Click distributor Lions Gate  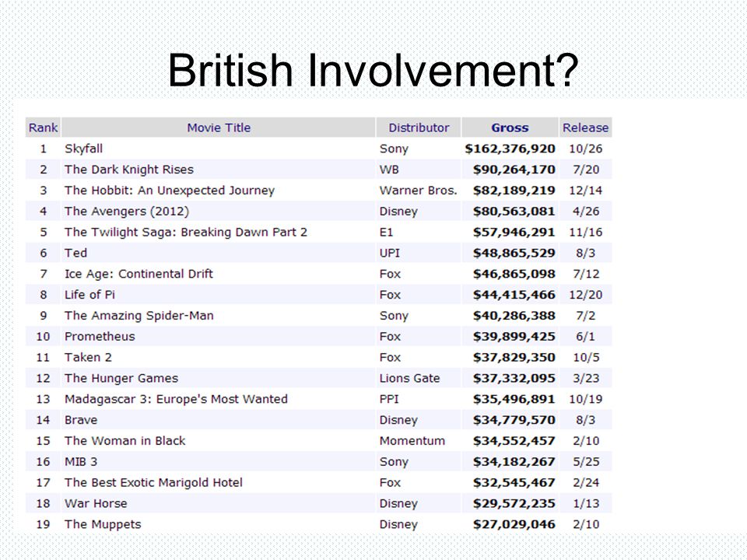pyautogui.click(x=410, y=379)
